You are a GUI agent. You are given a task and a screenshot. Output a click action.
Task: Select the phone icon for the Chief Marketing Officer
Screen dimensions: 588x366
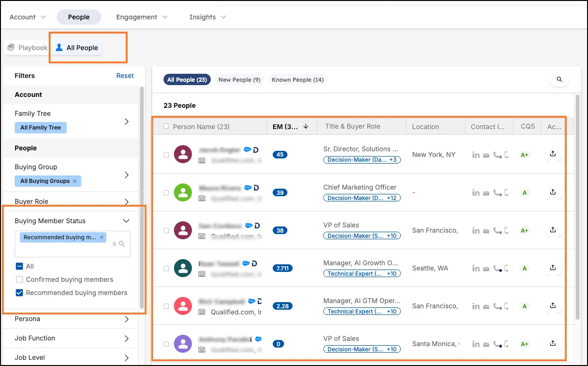click(x=496, y=192)
